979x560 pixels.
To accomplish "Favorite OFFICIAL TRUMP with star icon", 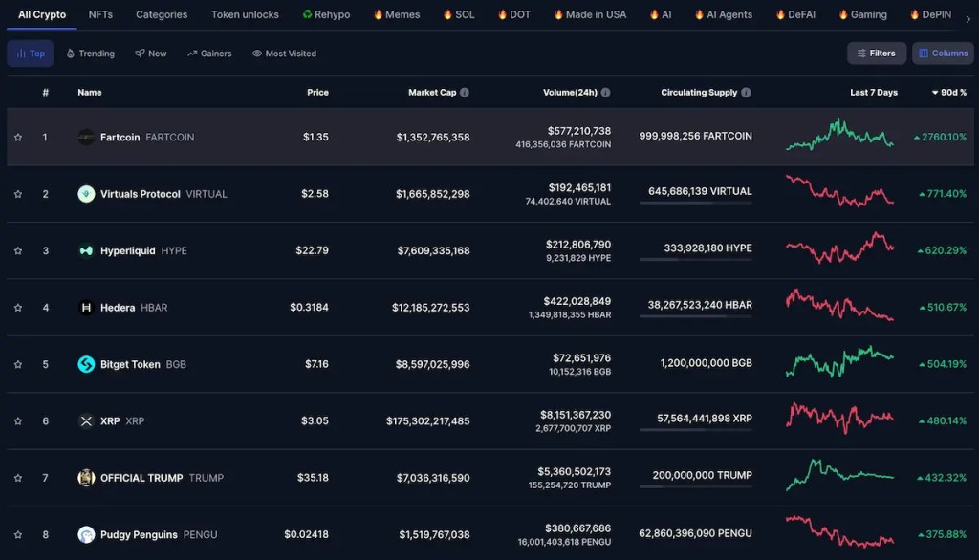I will tap(18, 478).
